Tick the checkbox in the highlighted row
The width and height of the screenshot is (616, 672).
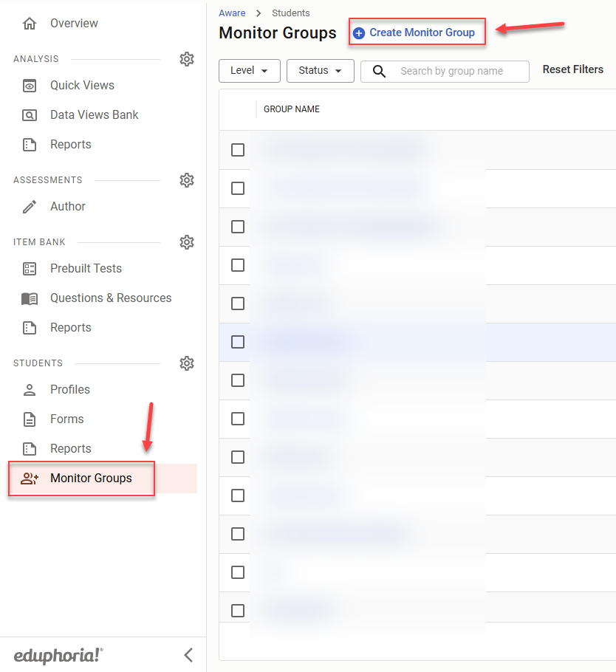pyautogui.click(x=238, y=342)
